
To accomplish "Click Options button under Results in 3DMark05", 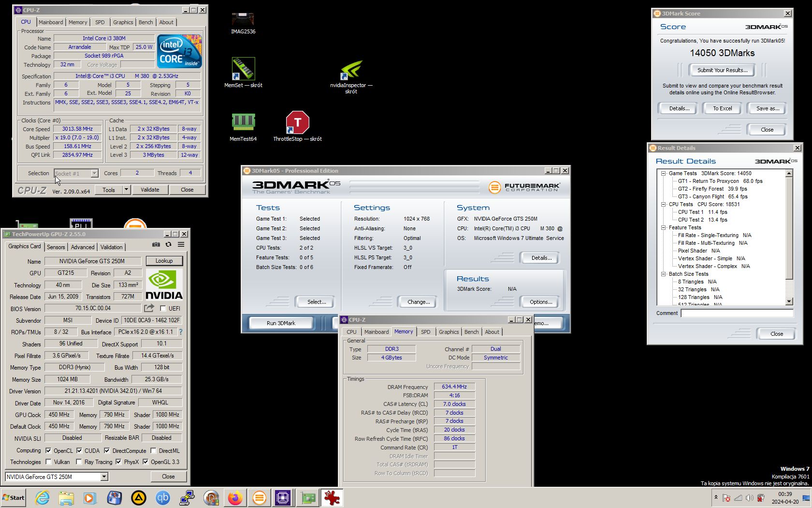I will [x=540, y=302].
